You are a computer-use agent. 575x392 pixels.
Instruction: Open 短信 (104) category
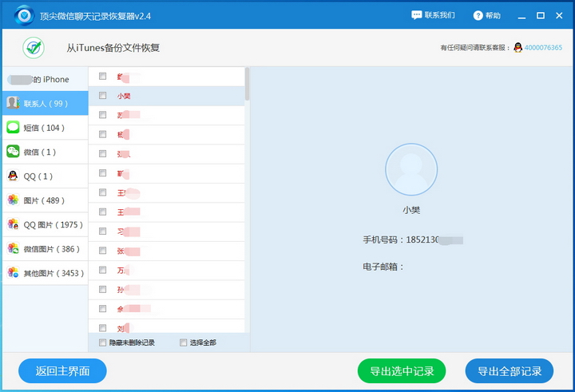[45, 127]
